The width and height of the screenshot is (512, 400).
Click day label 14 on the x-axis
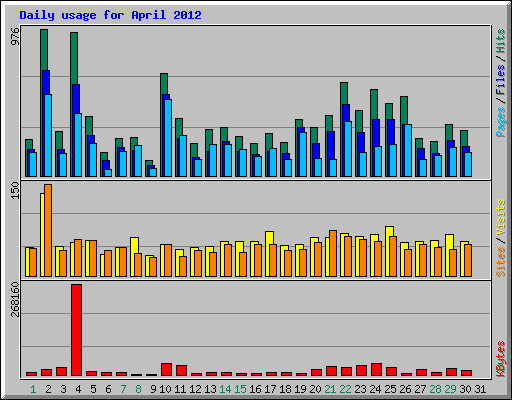(225, 389)
